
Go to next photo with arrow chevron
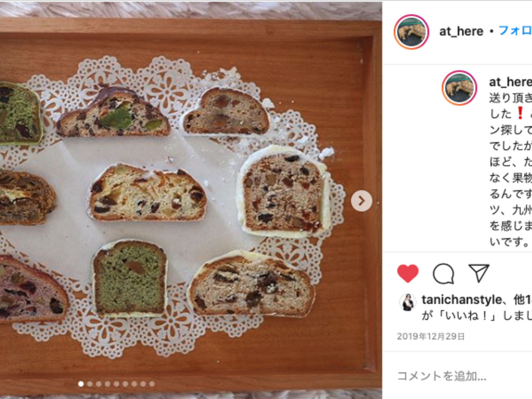pyautogui.click(x=361, y=201)
